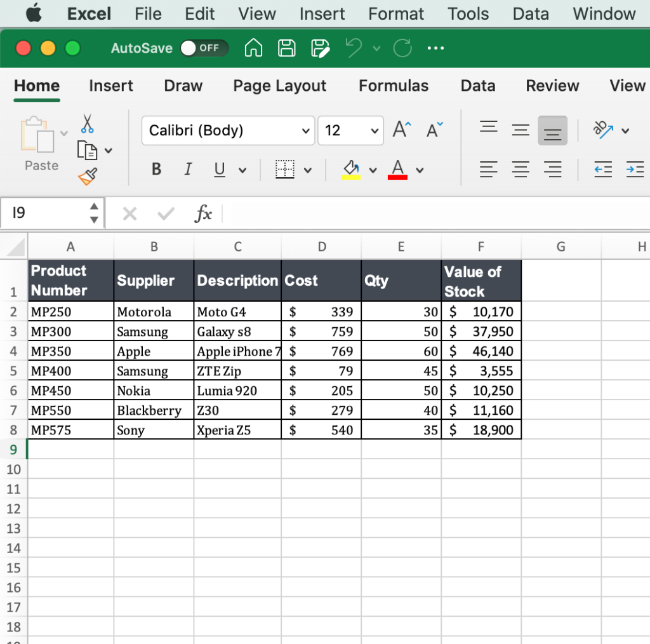
Task: Select row 5 header
Action: point(14,371)
